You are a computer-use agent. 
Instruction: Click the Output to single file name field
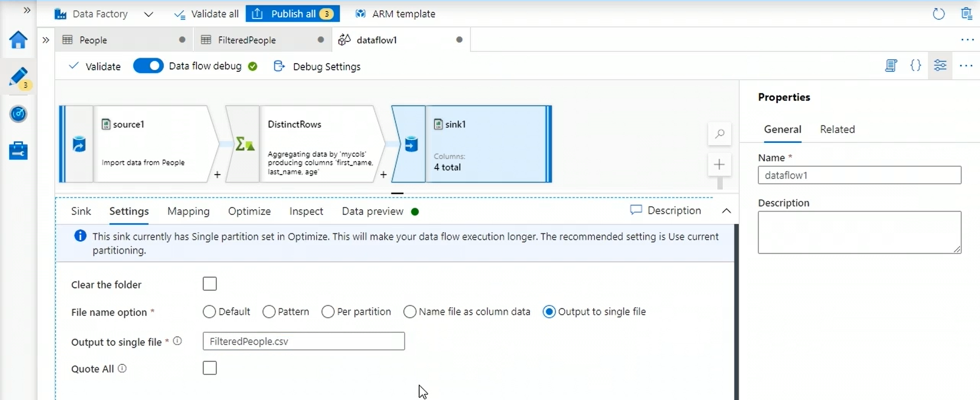coord(304,341)
